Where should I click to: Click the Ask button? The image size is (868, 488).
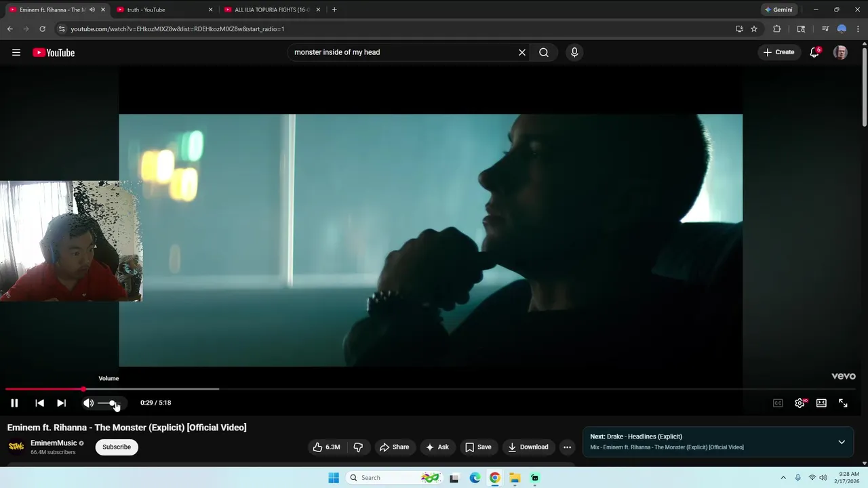tap(437, 447)
